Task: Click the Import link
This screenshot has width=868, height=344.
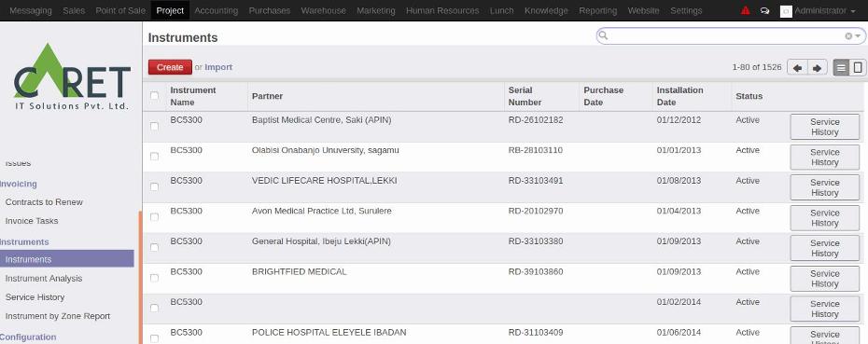Action: click(x=218, y=67)
